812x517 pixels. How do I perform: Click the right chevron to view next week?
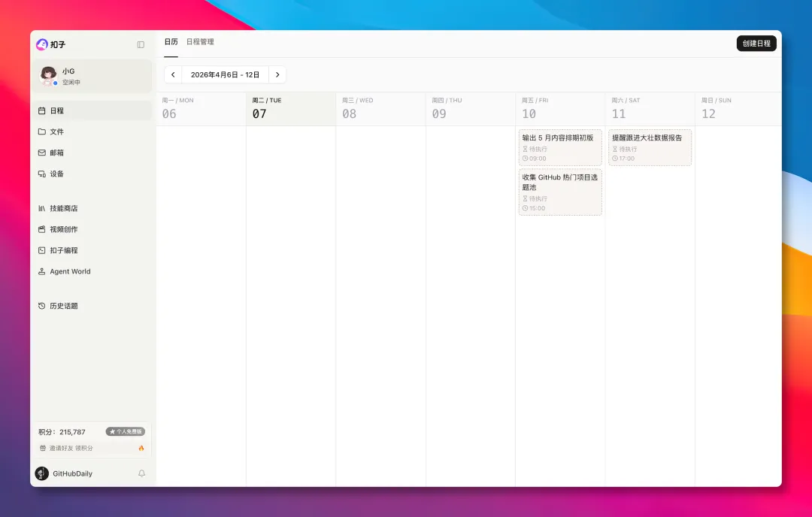pos(277,74)
